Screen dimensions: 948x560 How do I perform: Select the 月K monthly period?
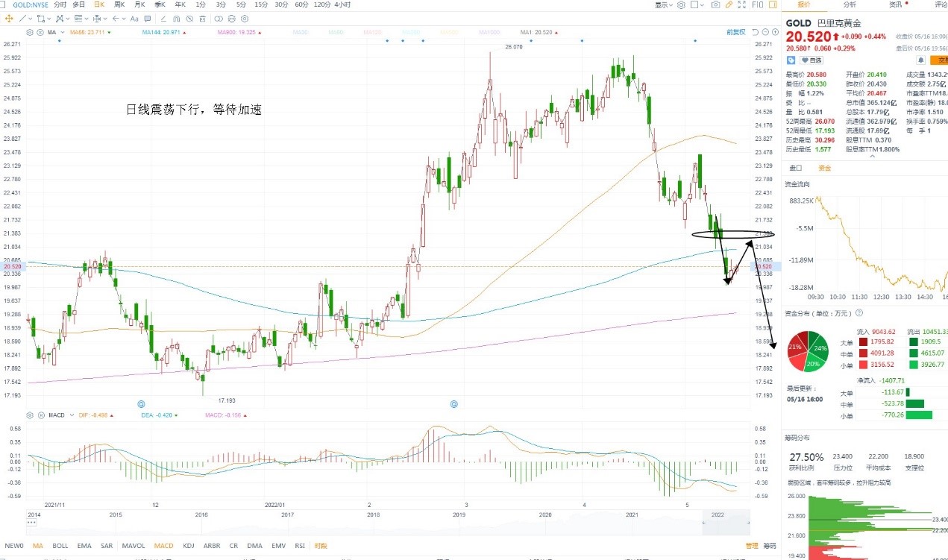pyautogui.click(x=139, y=4)
